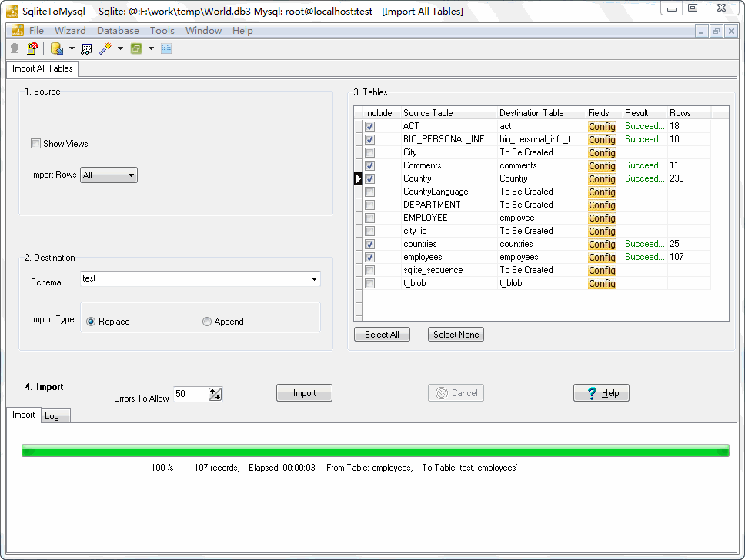Click the row indicator arrow beside Country
Screen dimensions: 745x560
(x=358, y=178)
